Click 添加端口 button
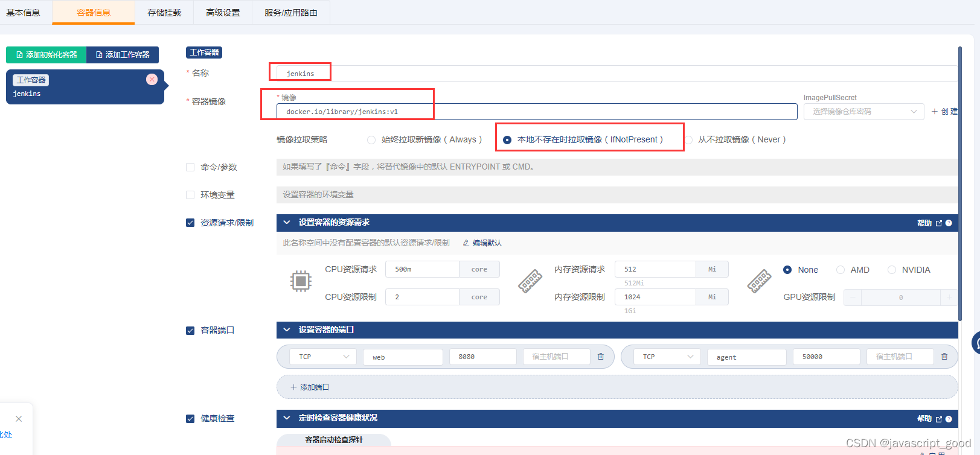 pos(617,387)
